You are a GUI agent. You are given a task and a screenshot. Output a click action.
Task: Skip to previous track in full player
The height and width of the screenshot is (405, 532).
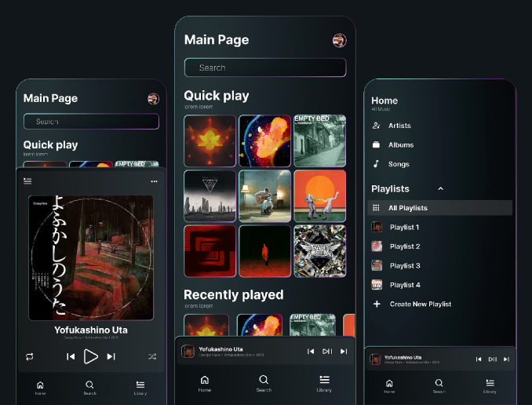pos(71,356)
